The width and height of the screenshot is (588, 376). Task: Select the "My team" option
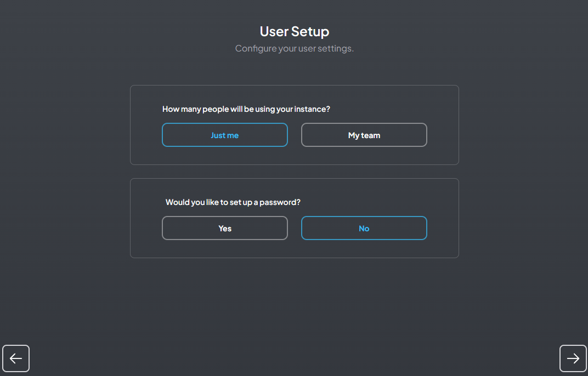coord(364,135)
